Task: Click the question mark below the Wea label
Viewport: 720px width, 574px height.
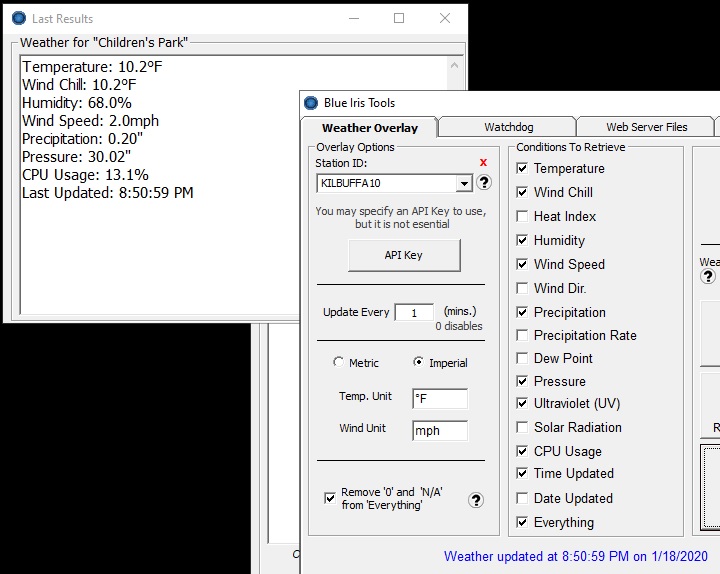Action: [x=708, y=276]
